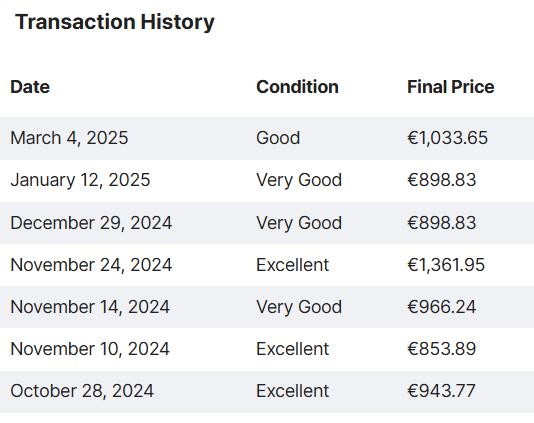Viewport: 534px width, 423px height.
Task: Click the Good condition for March 4
Action: click(x=278, y=138)
